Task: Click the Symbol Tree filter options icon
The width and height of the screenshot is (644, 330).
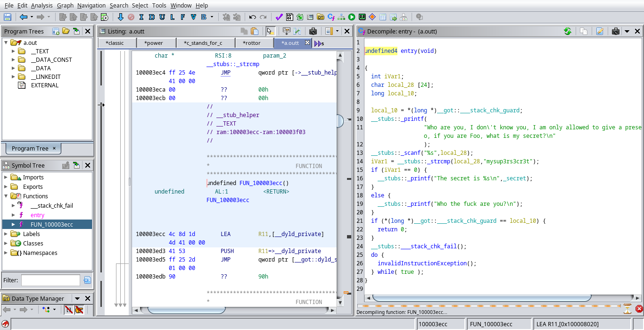Action: (x=87, y=280)
